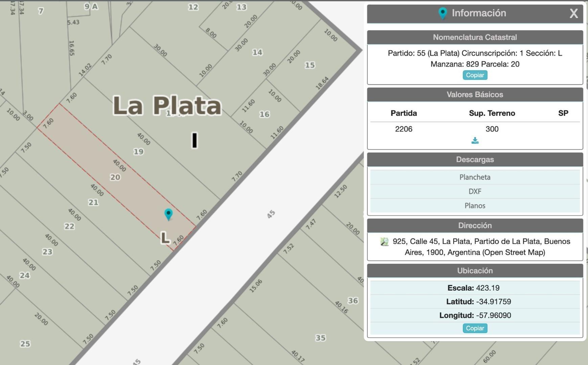The width and height of the screenshot is (588, 365).
Task: Select parcel 21 on the map
Action: click(93, 202)
